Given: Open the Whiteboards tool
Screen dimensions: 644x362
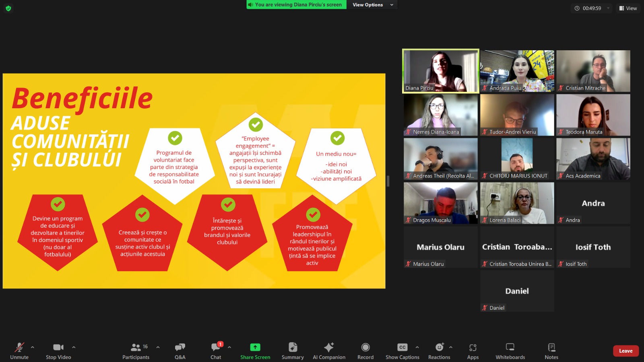Looking at the screenshot, I should (x=510, y=350).
